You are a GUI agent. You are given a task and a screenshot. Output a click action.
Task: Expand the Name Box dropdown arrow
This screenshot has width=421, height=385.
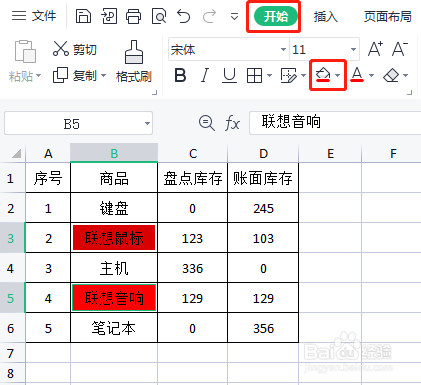[x=147, y=124]
